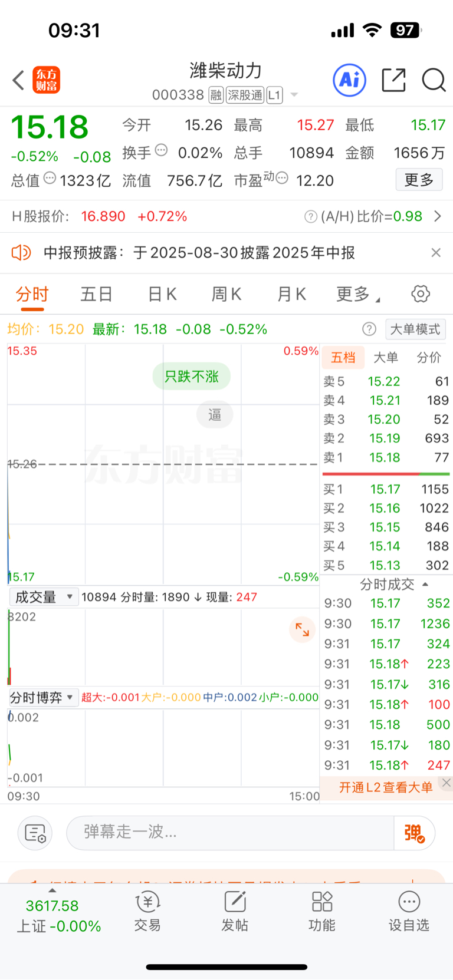This screenshot has width=453, height=980.
Task: Tap the 逼 danmaku bubble
Action: point(215,415)
